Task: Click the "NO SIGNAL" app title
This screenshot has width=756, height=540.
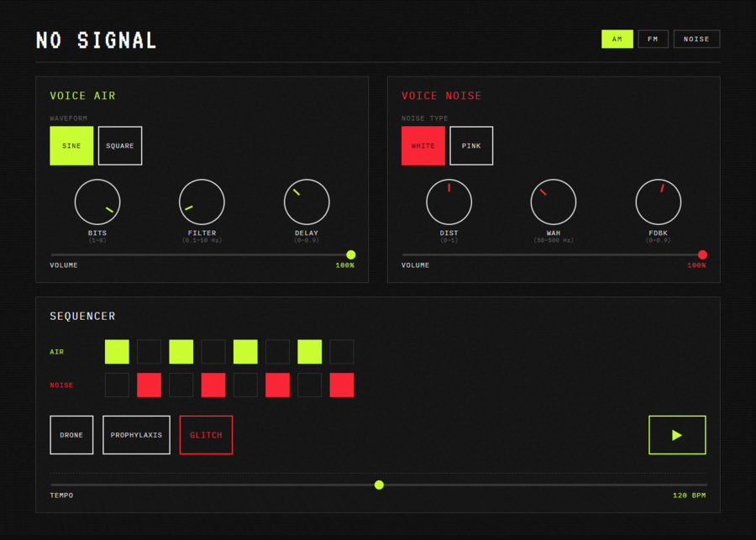Action: (x=97, y=40)
